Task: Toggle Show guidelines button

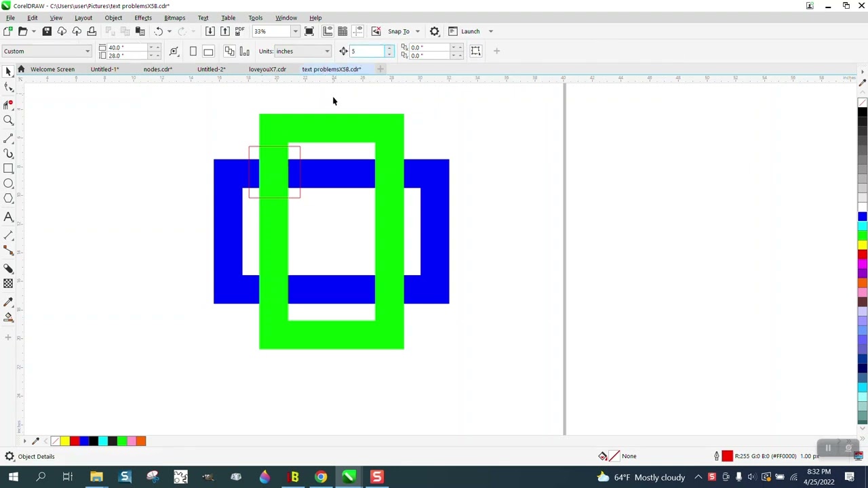Action: tap(357, 31)
